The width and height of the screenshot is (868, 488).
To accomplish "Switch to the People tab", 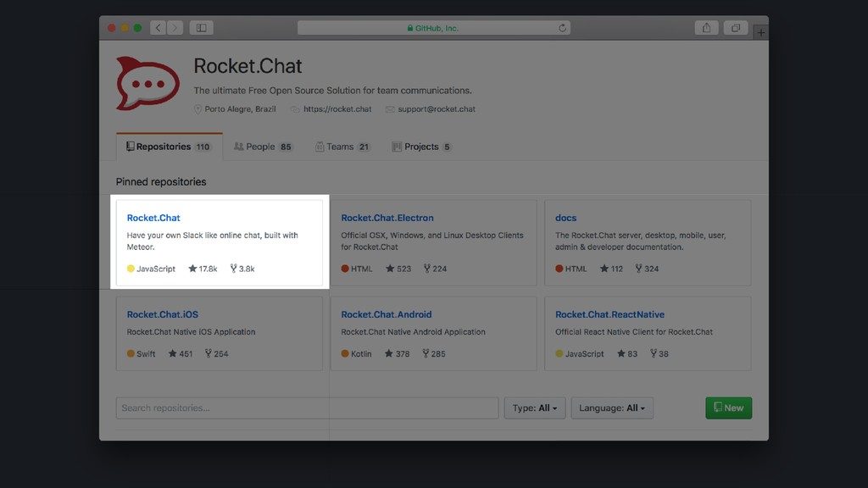I will pos(264,147).
